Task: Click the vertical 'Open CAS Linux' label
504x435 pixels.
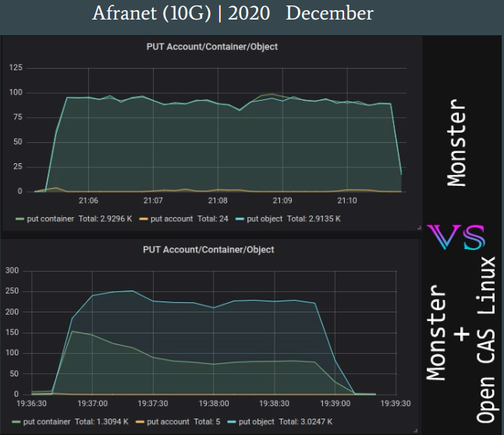Action: pos(486,340)
